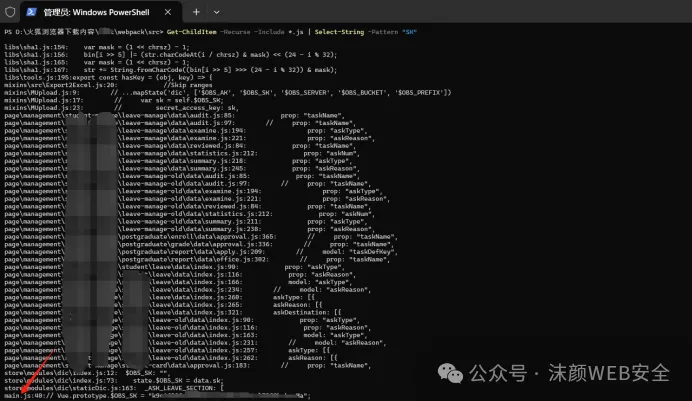Click the Export2Excel.js:20 Skip ranges line
The image size is (692, 401).
[109, 85]
